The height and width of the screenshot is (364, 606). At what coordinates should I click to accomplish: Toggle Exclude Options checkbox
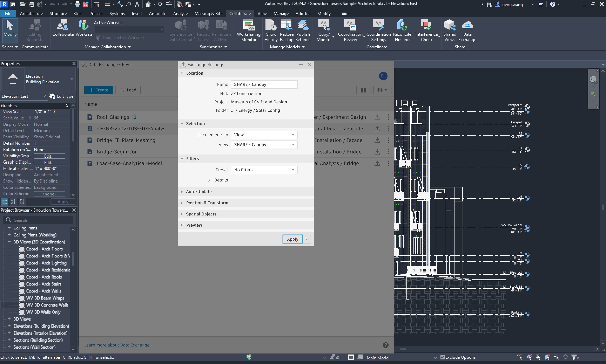pyautogui.click(x=442, y=357)
